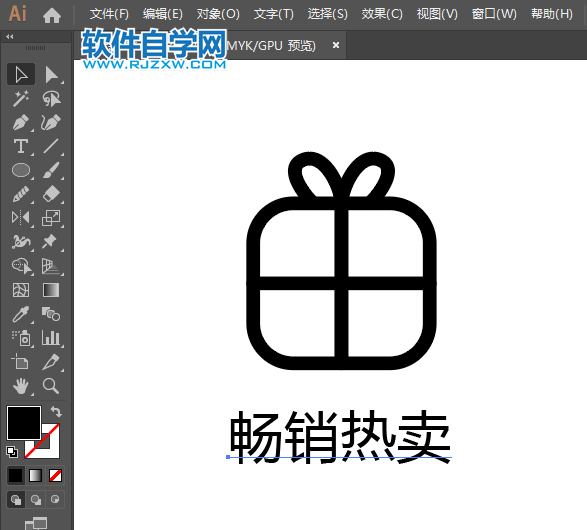Select the Slice tool
The image size is (587, 530).
coord(51,362)
